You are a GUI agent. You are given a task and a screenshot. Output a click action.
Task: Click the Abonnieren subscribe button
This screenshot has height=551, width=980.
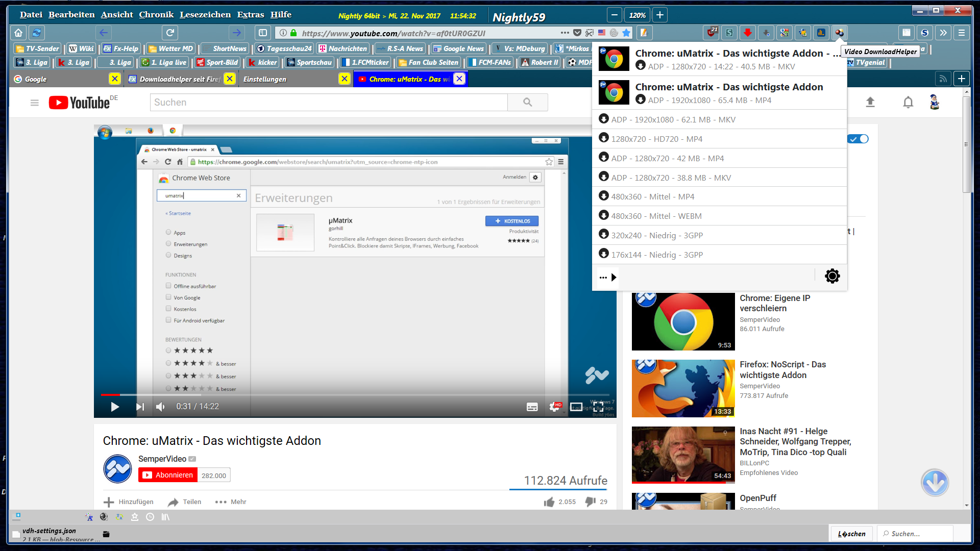pos(168,475)
